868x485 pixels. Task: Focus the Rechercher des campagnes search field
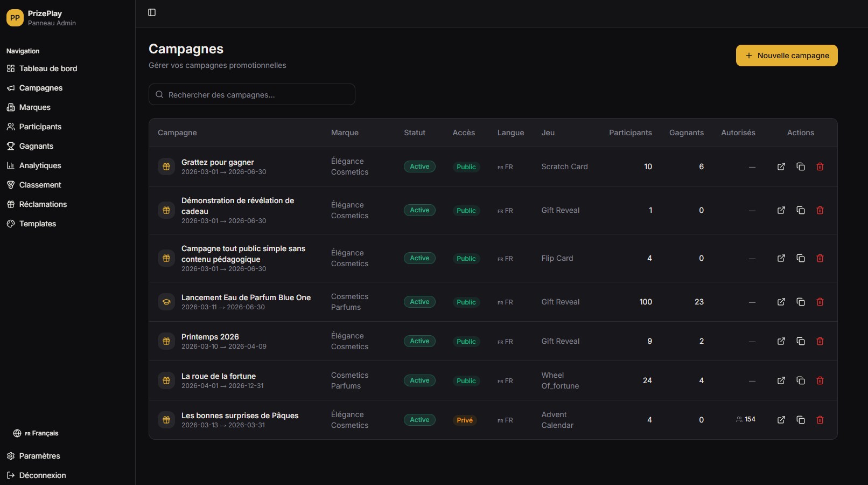point(252,94)
